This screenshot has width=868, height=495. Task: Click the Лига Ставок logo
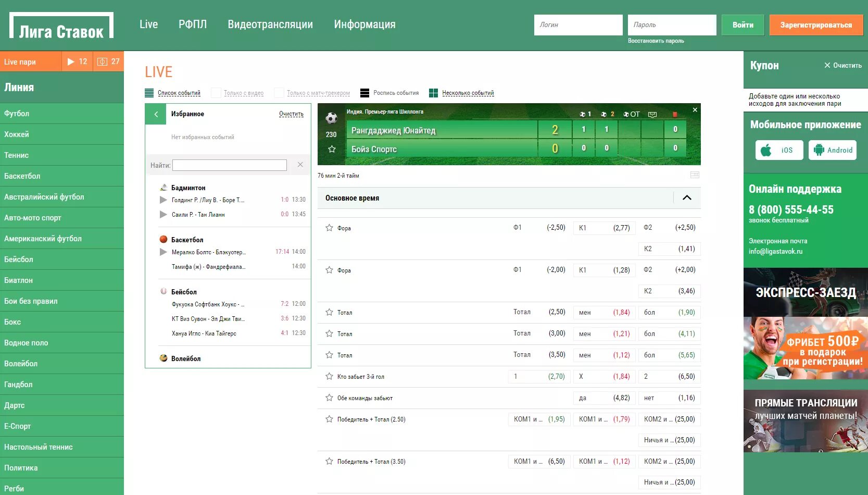click(x=61, y=26)
